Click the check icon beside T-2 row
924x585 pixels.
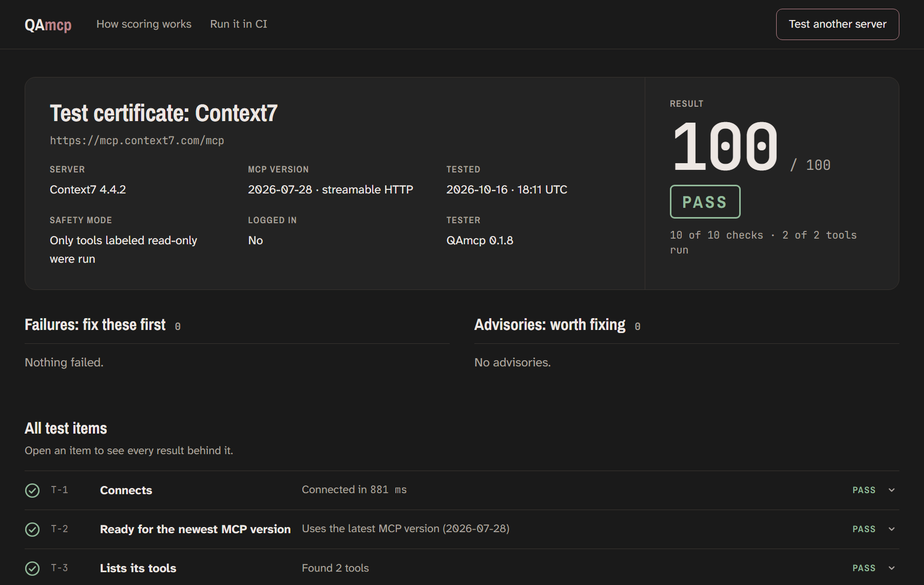(32, 530)
